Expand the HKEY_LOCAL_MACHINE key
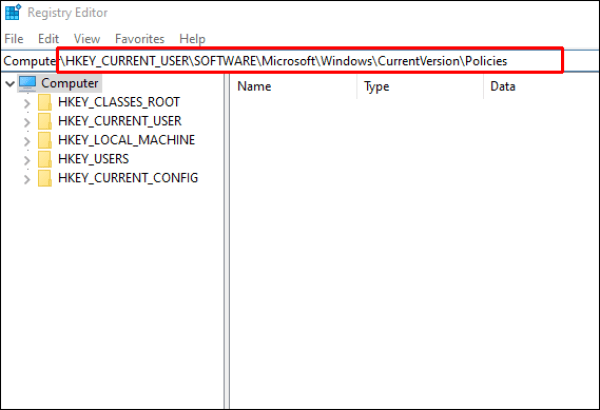This screenshot has height=410, width=600. [x=27, y=141]
